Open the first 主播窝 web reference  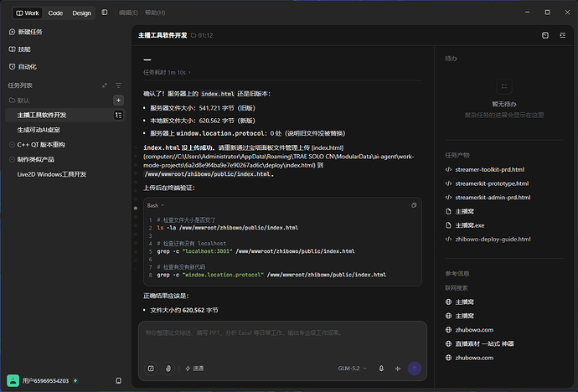click(464, 302)
